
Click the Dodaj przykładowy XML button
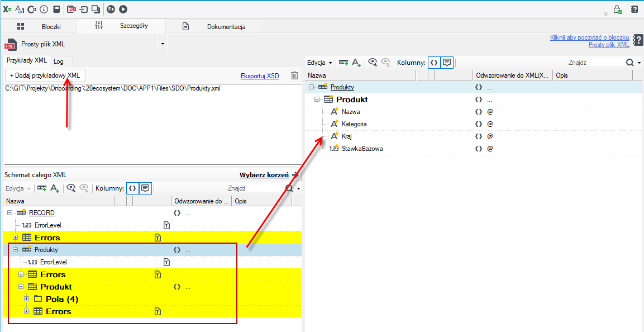click(x=45, y=75)
